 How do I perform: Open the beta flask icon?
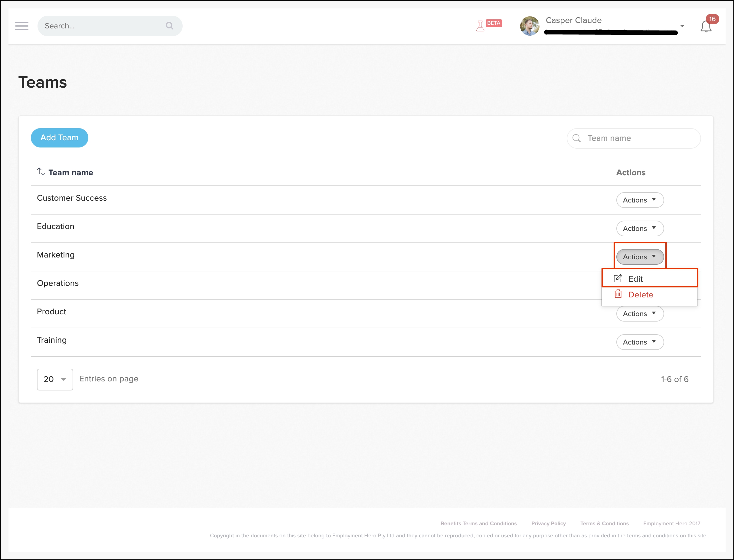click(x=480, y=26)
